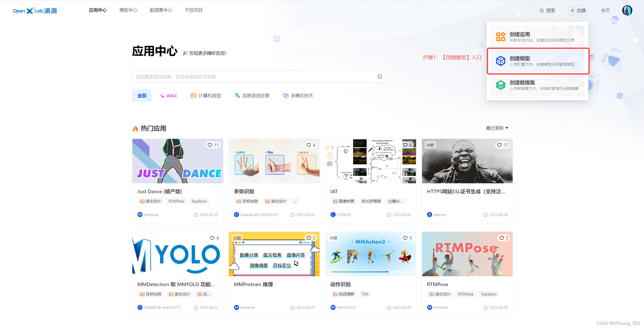
Task: Click the 低光照增强 tag on IAT card
Action: [x=371, y=201]
